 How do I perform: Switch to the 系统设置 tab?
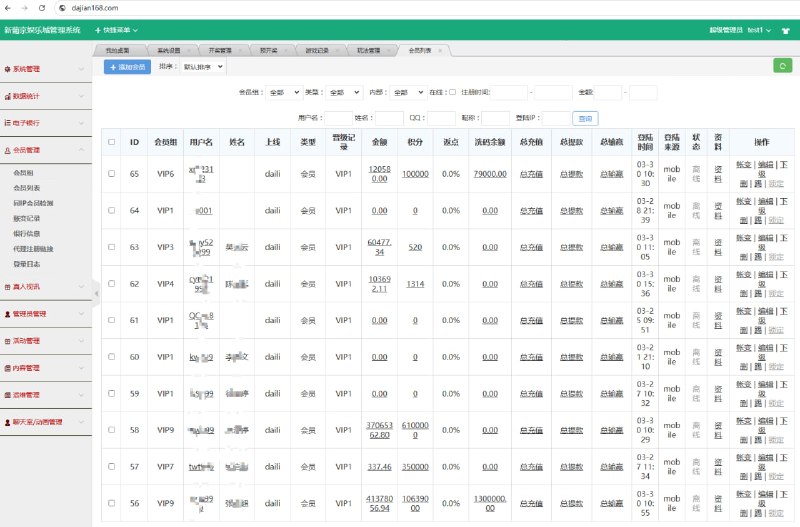pyautogui.click(x=168, y=49)
